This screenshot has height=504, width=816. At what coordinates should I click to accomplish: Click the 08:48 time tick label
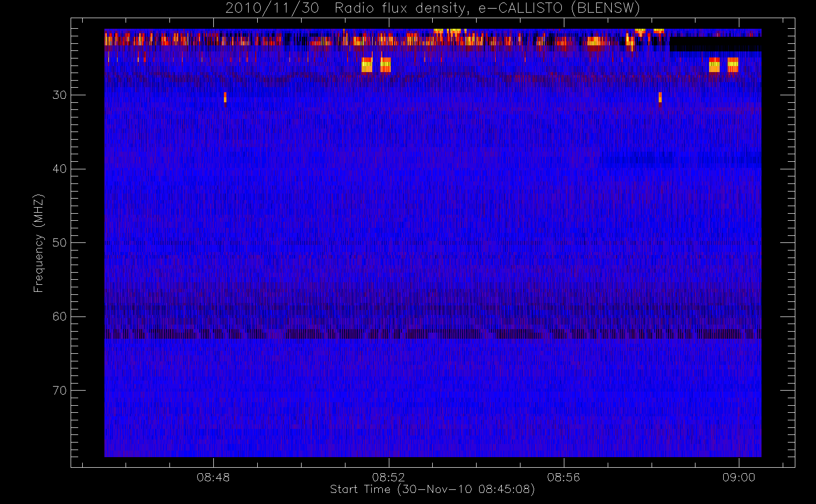tap(213, 477)
